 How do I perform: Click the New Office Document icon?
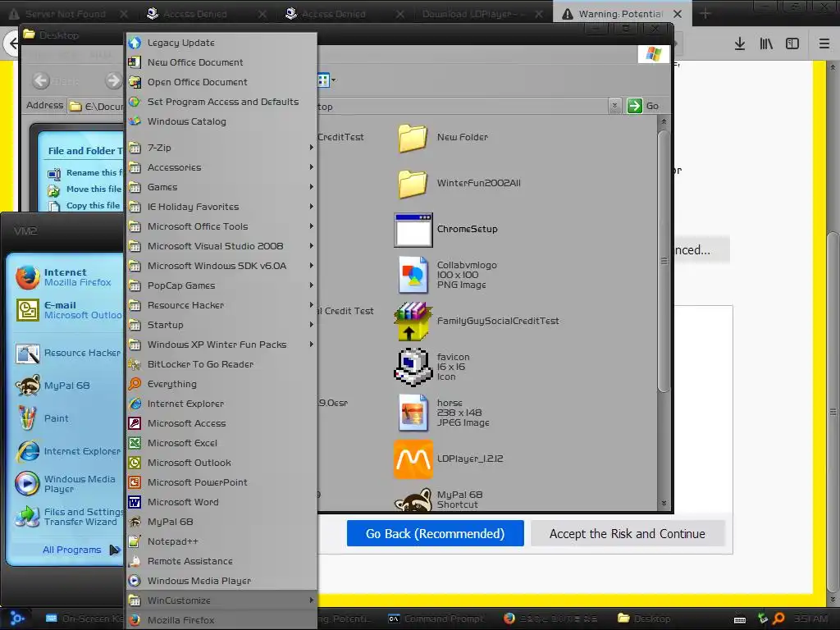click(x=135, y=62)
